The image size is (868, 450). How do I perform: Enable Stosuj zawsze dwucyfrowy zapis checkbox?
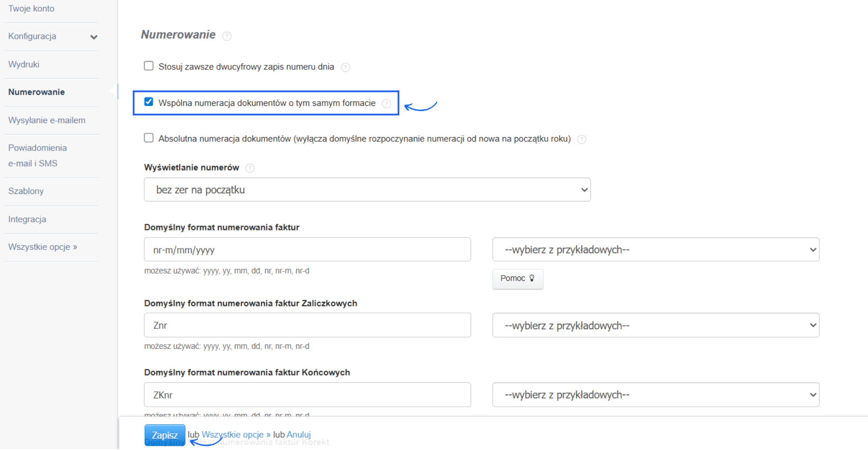pos(149,66)
